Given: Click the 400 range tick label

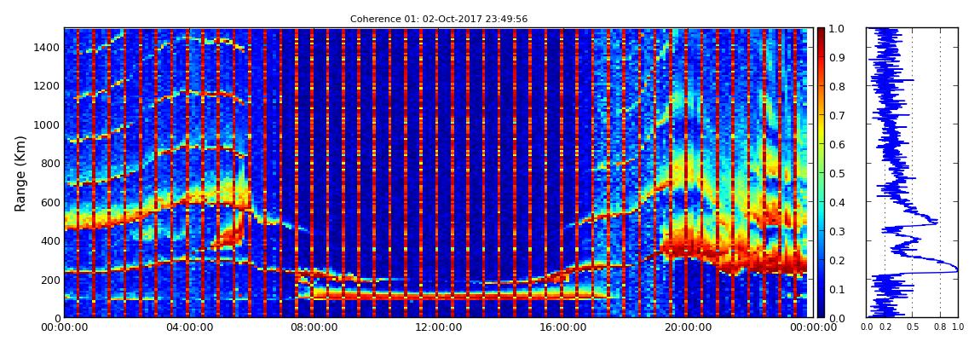Looking at the screenshot, I should click(51, 240).
